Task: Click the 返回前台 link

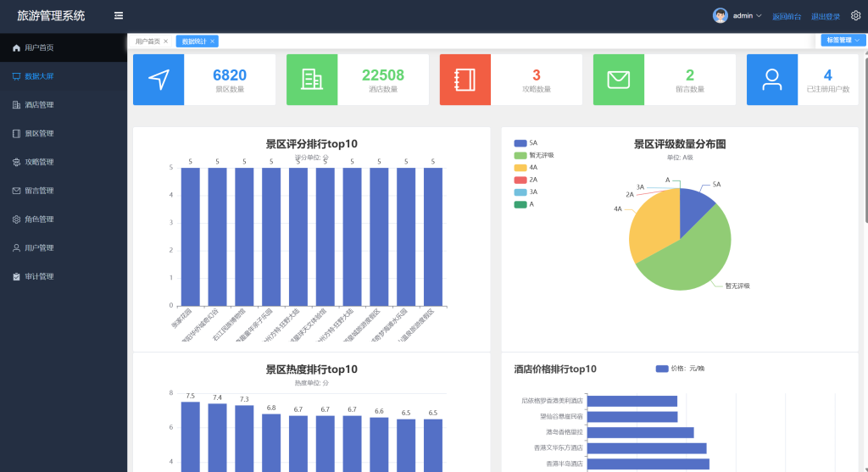Action: [x=787, y=17]
